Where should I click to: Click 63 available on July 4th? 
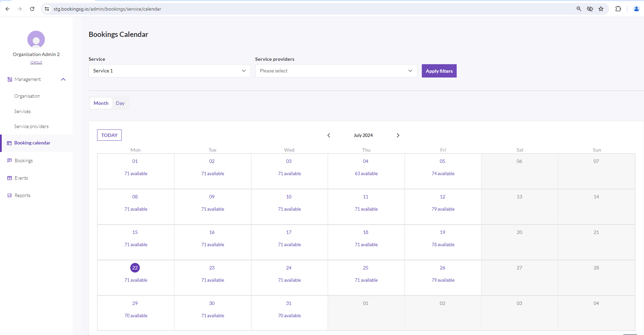point(366,173)
